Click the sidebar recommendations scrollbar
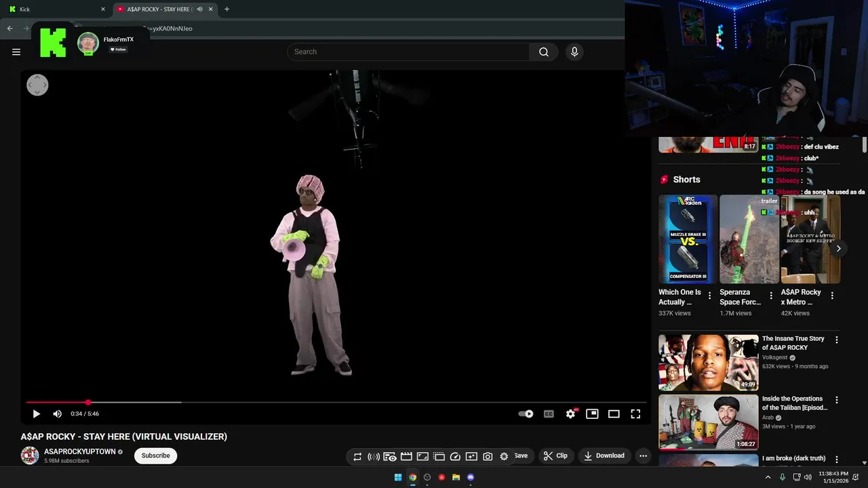The height and width of the screenshot is (488, 868). (864, 144)
